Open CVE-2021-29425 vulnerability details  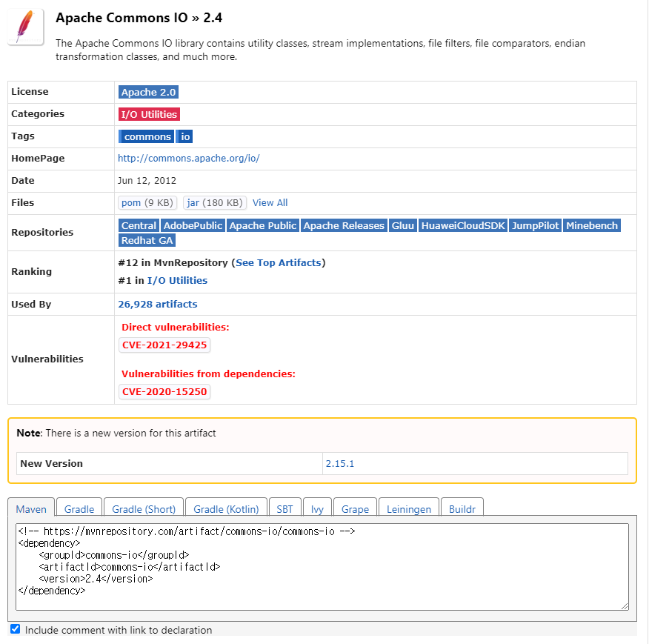click(x=164, y=345)
